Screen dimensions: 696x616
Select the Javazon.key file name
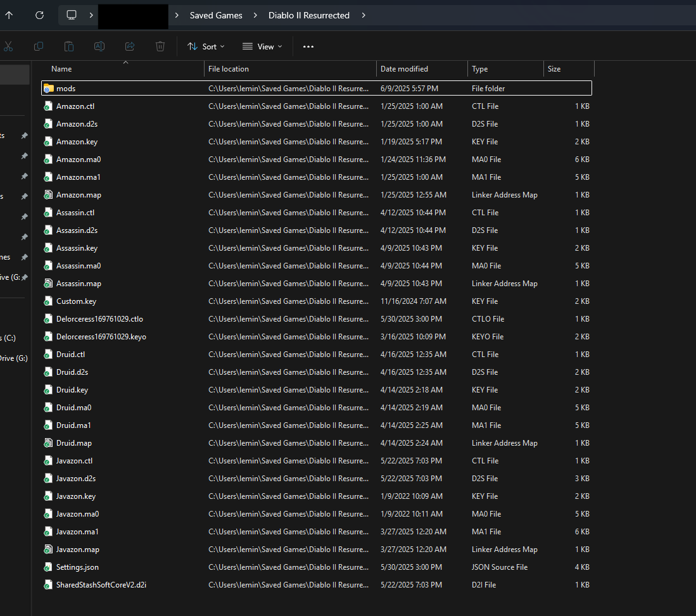click(76, 496)
